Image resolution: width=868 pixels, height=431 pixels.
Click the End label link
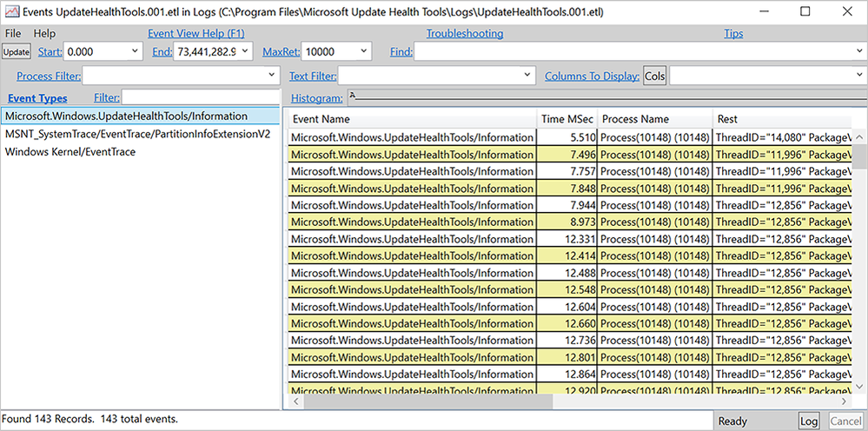[x=162, y=52]
